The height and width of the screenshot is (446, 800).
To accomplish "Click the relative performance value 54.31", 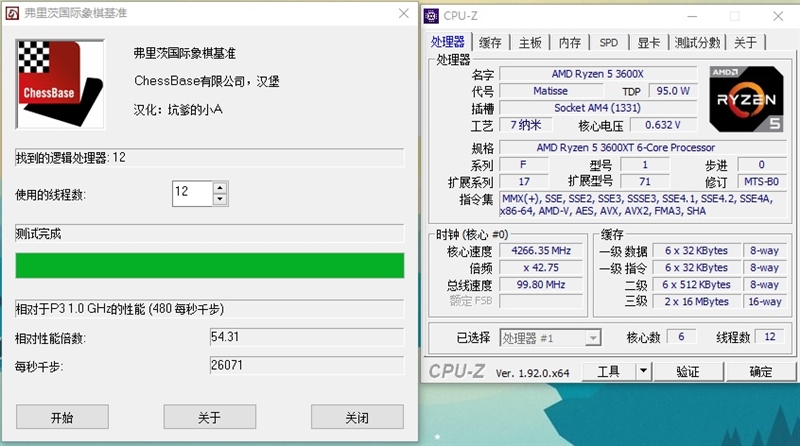I will (x=307, y=337).
